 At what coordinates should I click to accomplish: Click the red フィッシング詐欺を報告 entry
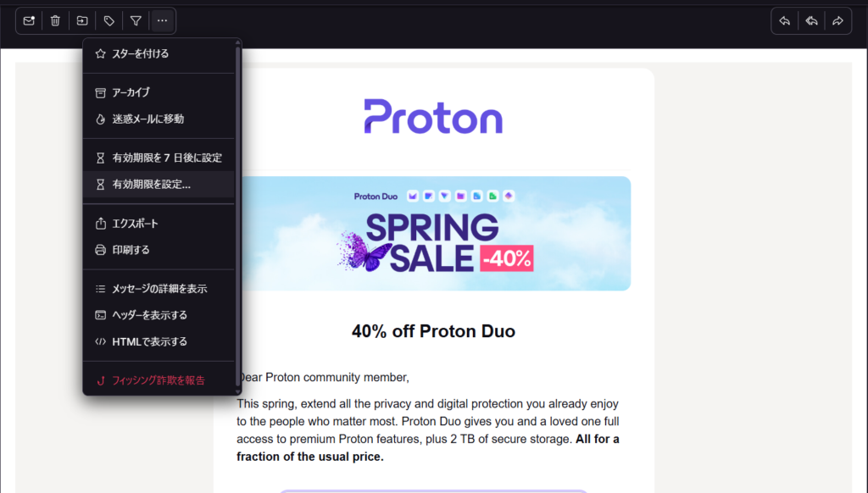(x=158, y=380)
